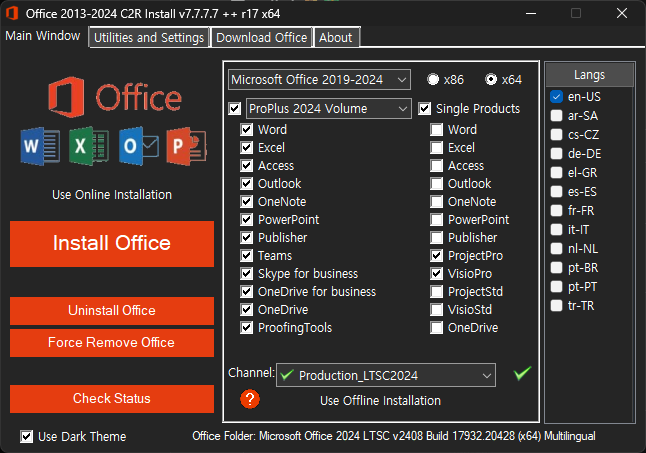Enable the es-ES language
The width and height of the screenshot is (646, 453).
[x=556, y=191]
